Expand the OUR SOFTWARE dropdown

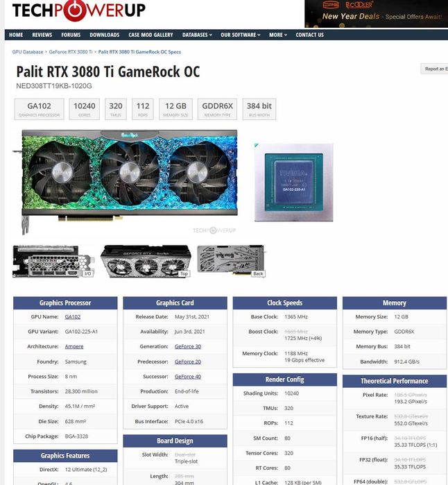coord(241,35)
